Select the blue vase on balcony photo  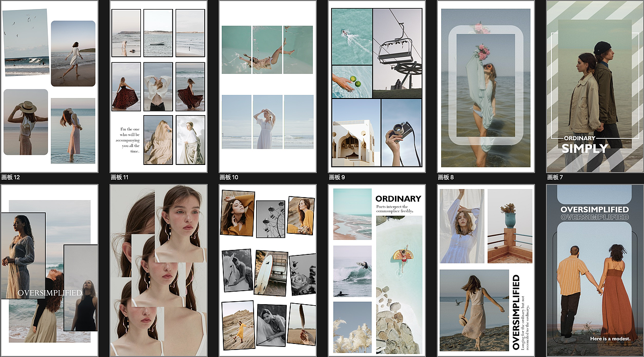(510, 226)
